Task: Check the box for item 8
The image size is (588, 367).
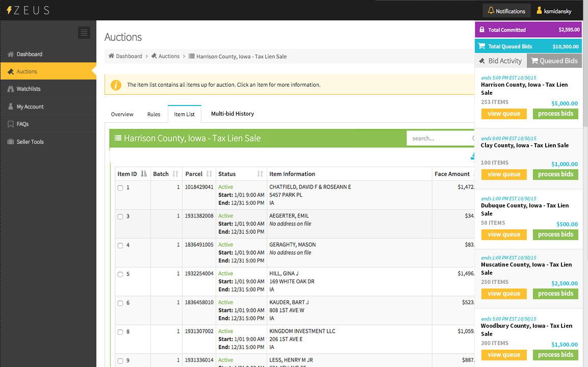Action: tap(120, 332)
